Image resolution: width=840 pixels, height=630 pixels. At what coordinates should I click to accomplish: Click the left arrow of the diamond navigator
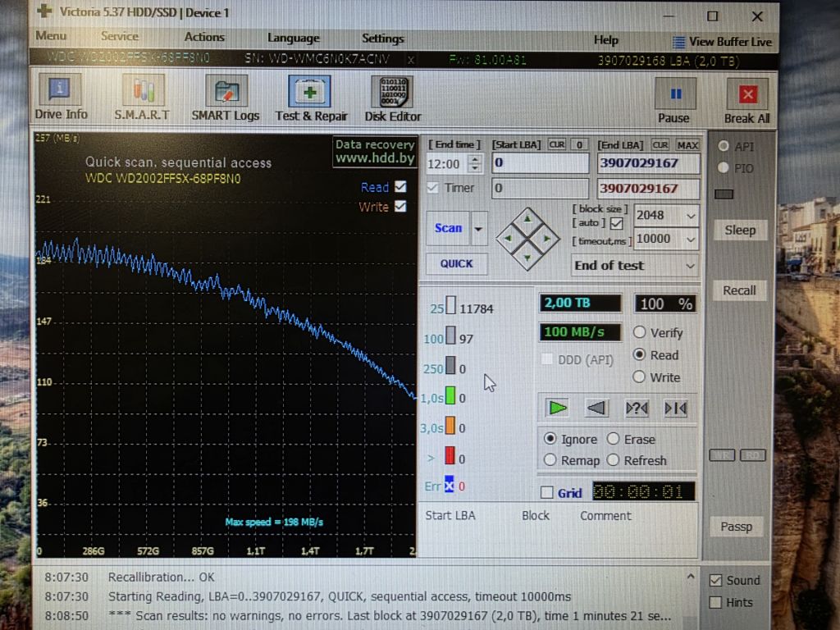click(509, 239)
